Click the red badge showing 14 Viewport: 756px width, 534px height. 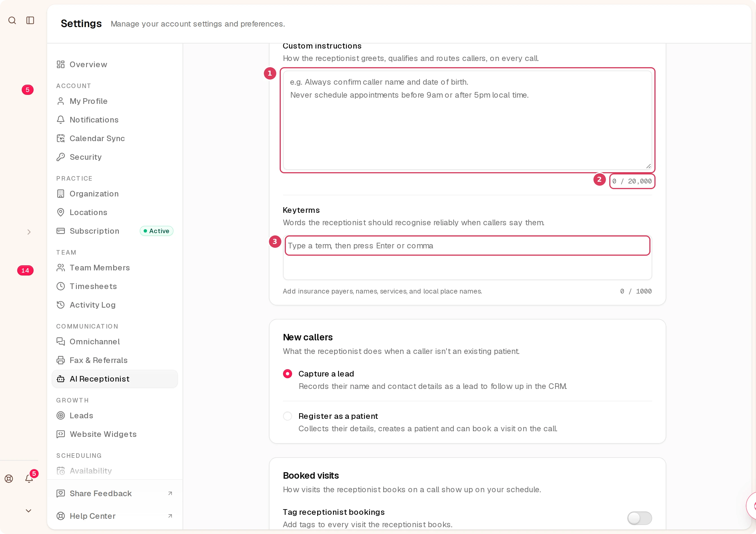click(25, 271)
